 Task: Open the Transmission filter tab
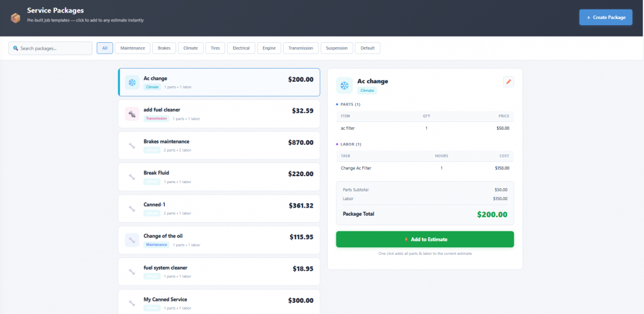tap(301, 48)
